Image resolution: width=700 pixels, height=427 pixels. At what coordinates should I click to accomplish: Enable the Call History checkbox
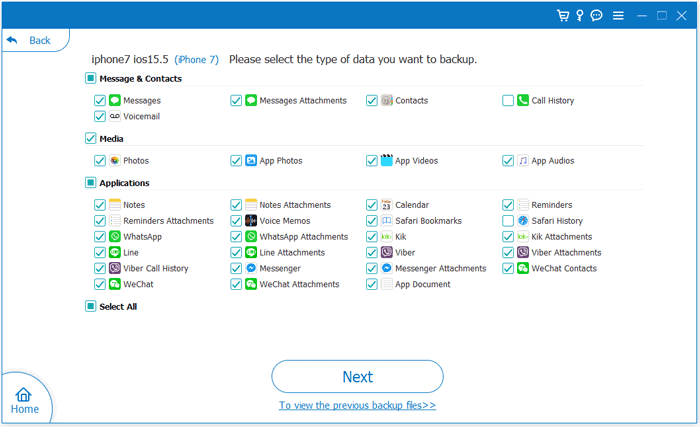pyautogui.click(x=508, y=100)
